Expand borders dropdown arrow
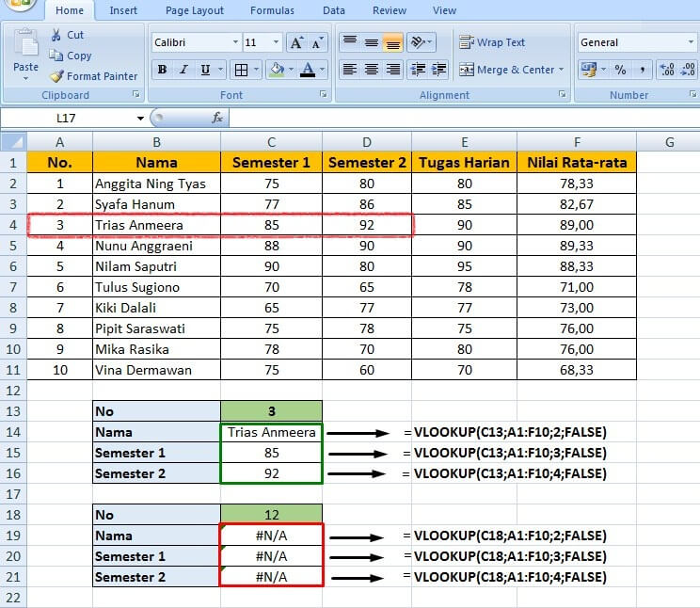The image size is (700, 608). click(x=256, y=70)
